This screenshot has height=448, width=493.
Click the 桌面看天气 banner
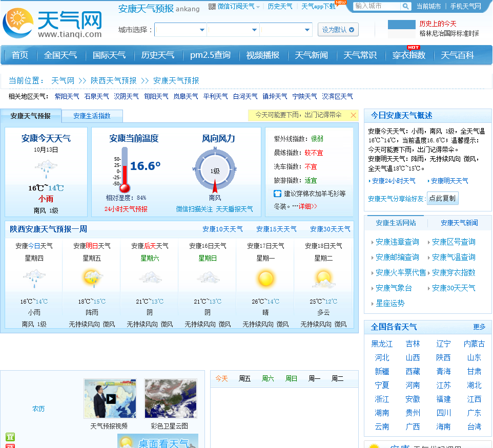click(x=158, y=441)
